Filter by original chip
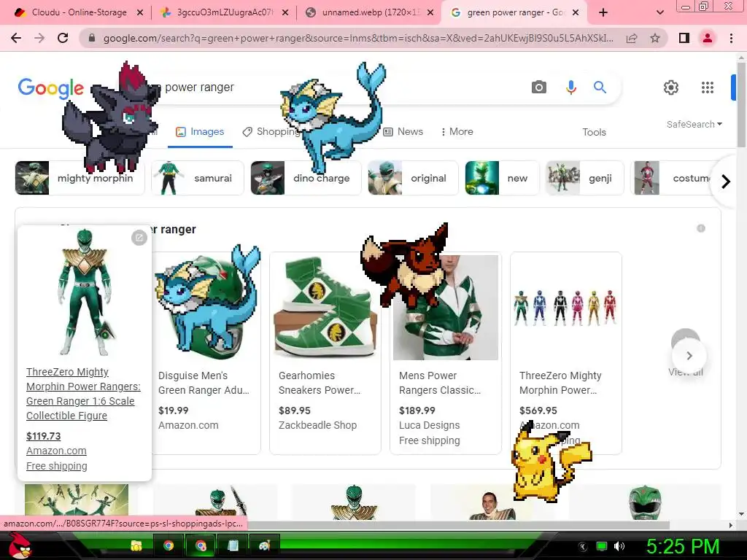The image size is (747, 560). 413,178
